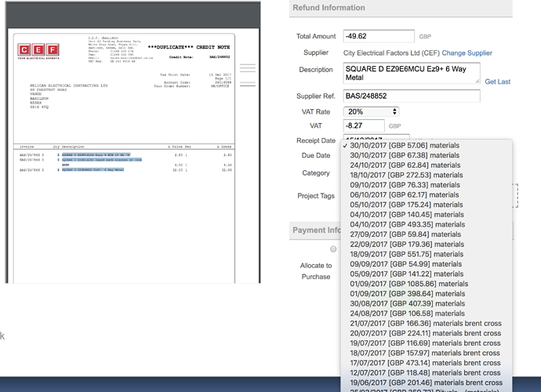Pick 01/09/2017 GBP 398.64 materials purchase
This screenshot has width=541, height=392.
426,294
